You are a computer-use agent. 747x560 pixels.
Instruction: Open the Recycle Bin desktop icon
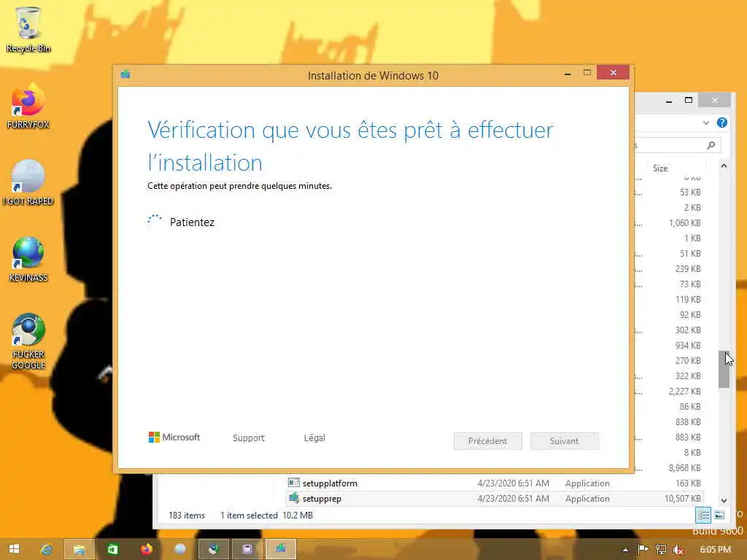(28, 29)
